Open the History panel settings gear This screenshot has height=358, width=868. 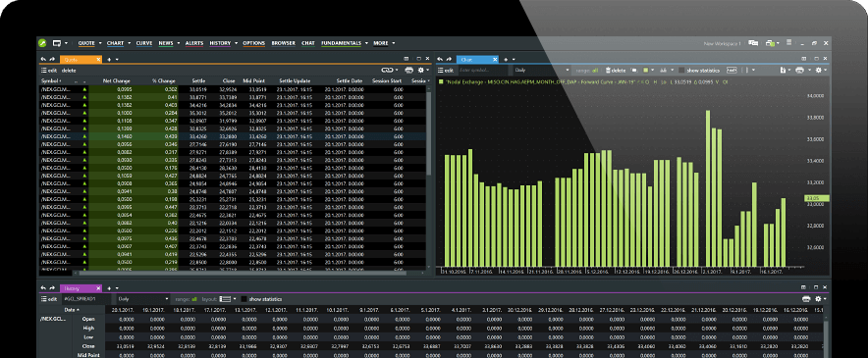pos(818,299)
